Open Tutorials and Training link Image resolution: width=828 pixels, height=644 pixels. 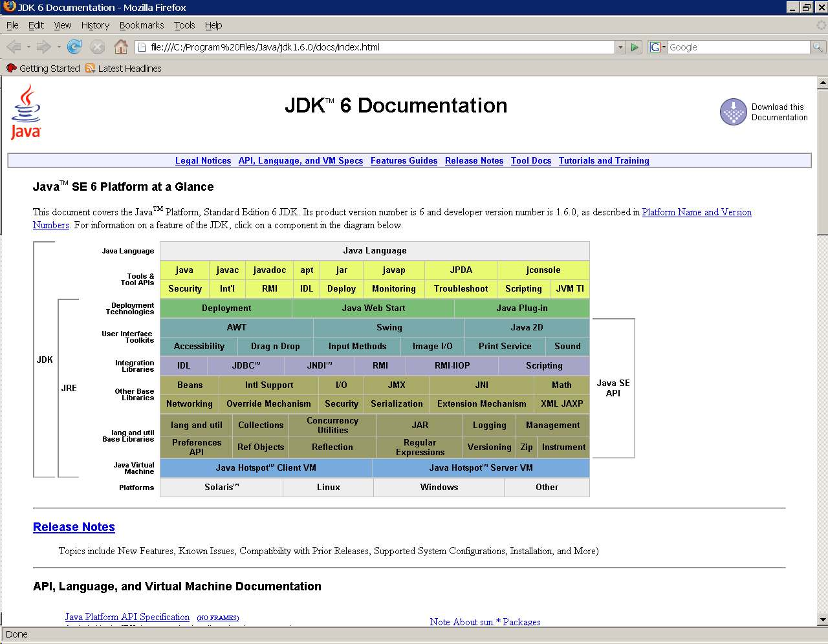(604, 160)
